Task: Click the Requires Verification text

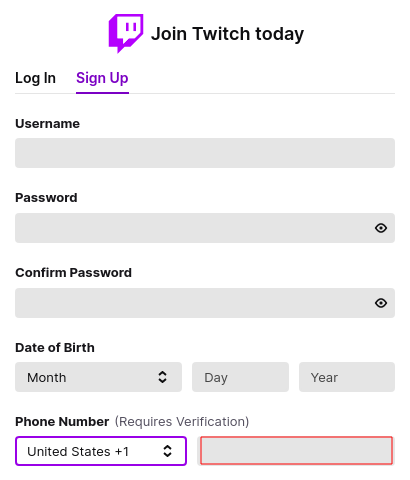Action: coord(182,422)
